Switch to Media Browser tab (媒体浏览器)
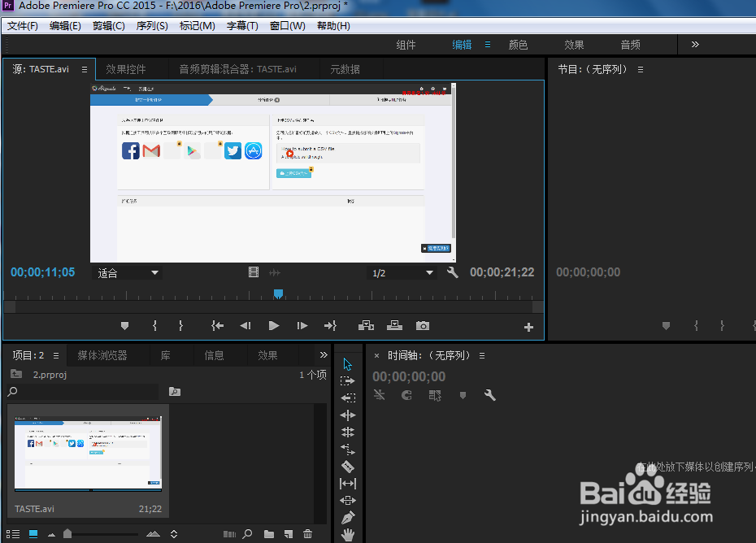This screenshot has height=543, width=756. (102, 355)
